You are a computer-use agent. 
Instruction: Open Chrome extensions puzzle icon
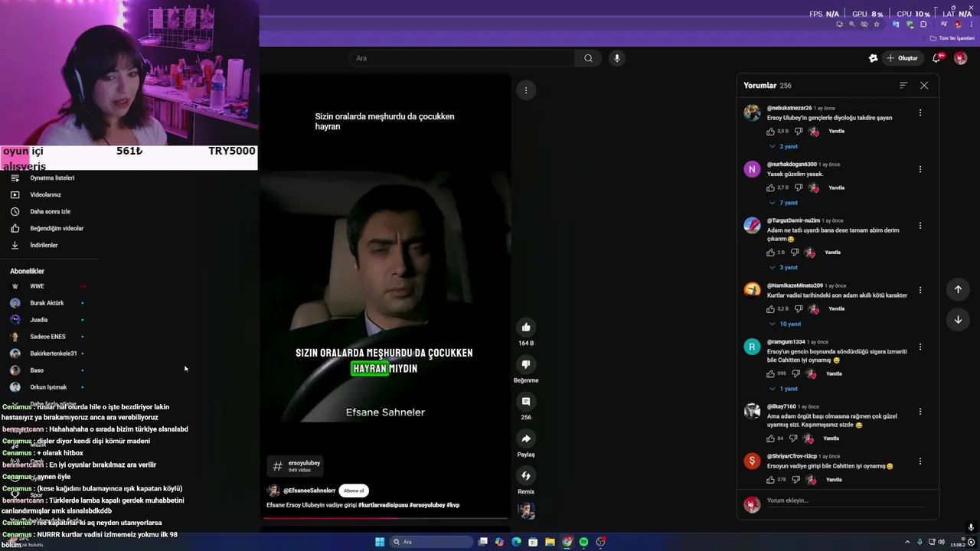click(924, 24)
